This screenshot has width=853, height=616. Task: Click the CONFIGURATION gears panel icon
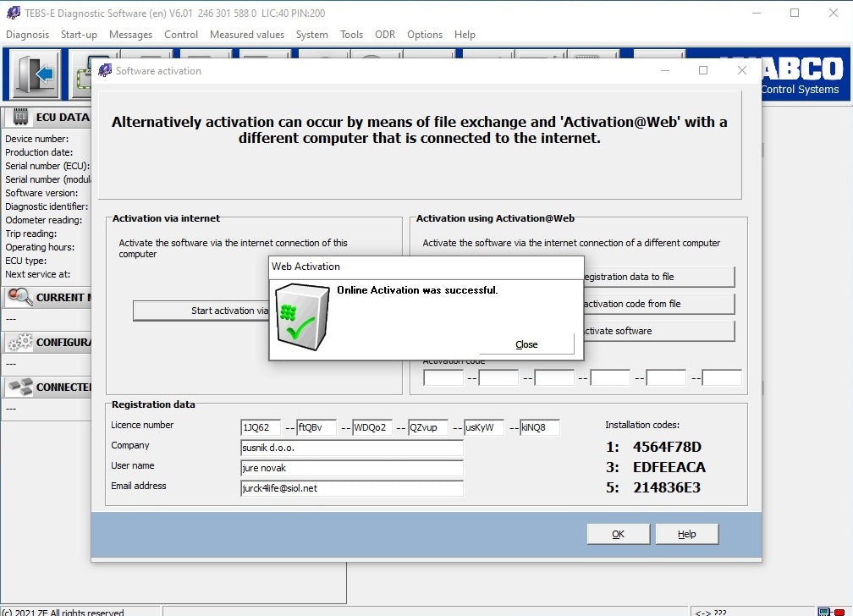click(20, 342)
